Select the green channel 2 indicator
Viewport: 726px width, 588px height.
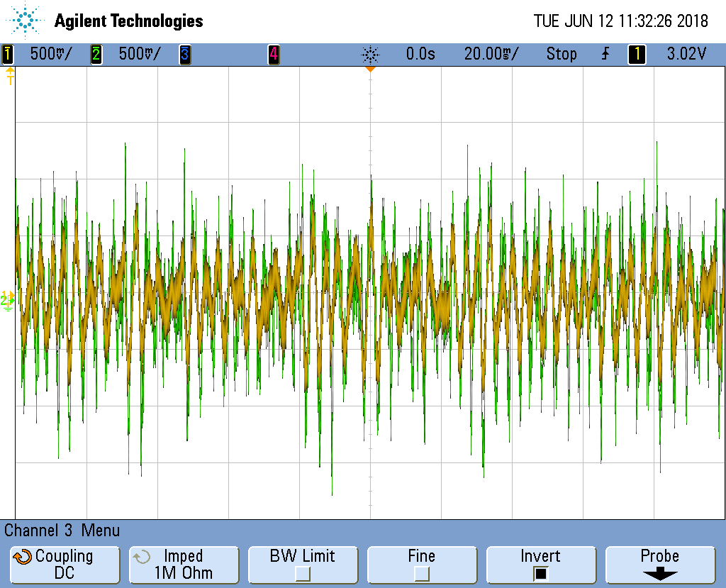tap(96, 54)
